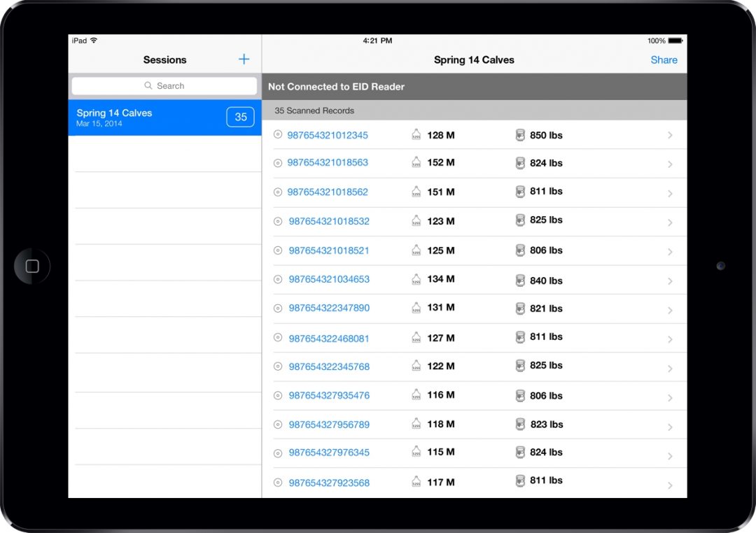Expand record 987654321018563 with its chevron
The width and height of the screenshot is (756, 533).
(670, 164)
